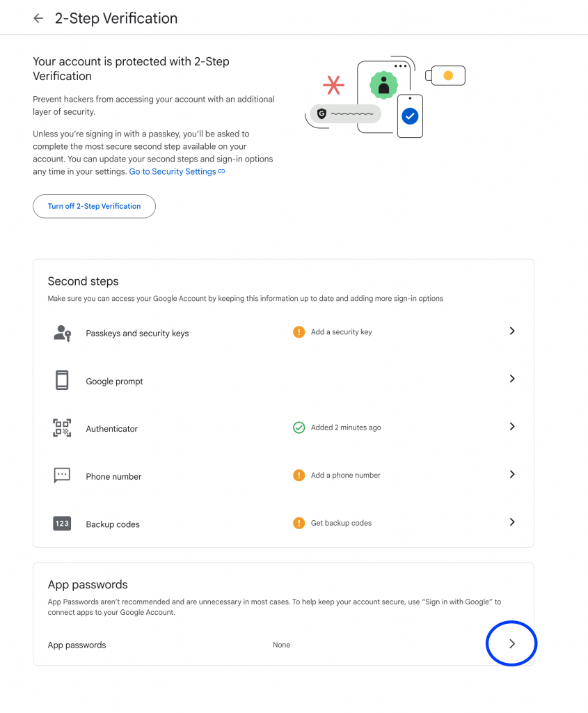The height and width of the screenshot is (713, 588).
Task: Click the App passwords row label
Action: pyautogui.click(x=77, y=645)
